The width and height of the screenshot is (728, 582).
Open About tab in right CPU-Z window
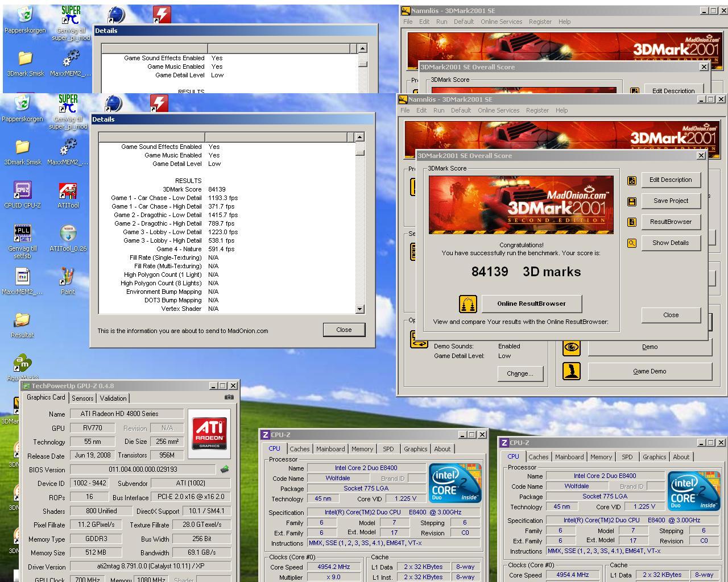point(681,457)
